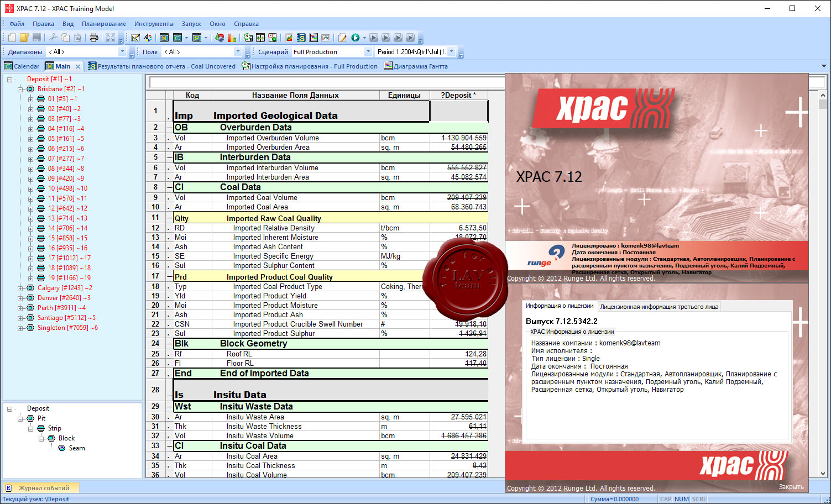This screenshot has width=831, height=504.
Task: Click the bar chart toolbar icon
Action: 232,38
